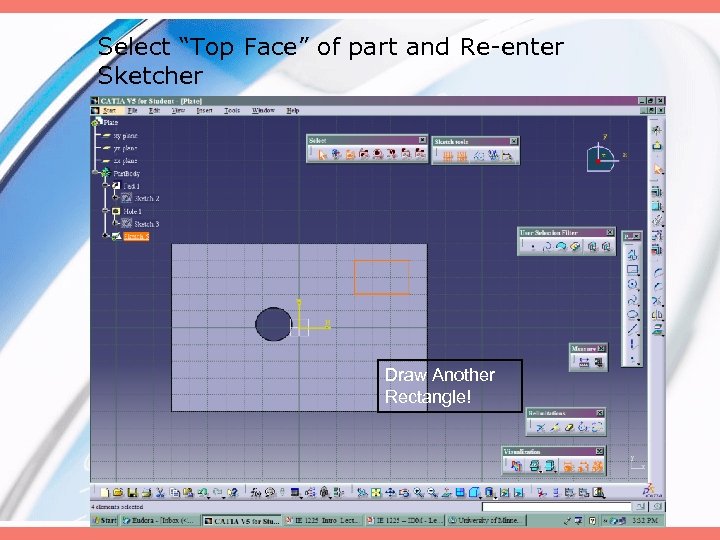The width and height of the screenshot is (720, 540).
Task: Toggle Construction/Standard Element mode
Action: pos(478,156)
